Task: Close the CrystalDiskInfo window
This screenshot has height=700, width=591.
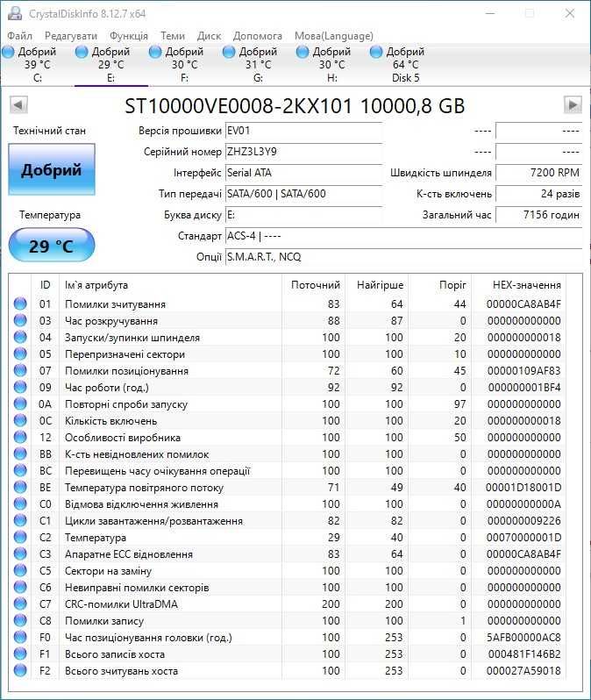Action: click(x=570, y=13)
